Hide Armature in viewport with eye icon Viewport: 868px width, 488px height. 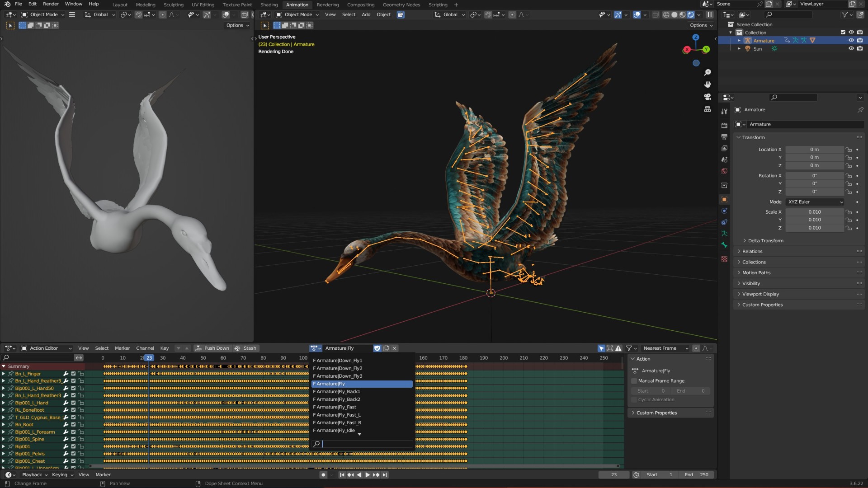851,40
